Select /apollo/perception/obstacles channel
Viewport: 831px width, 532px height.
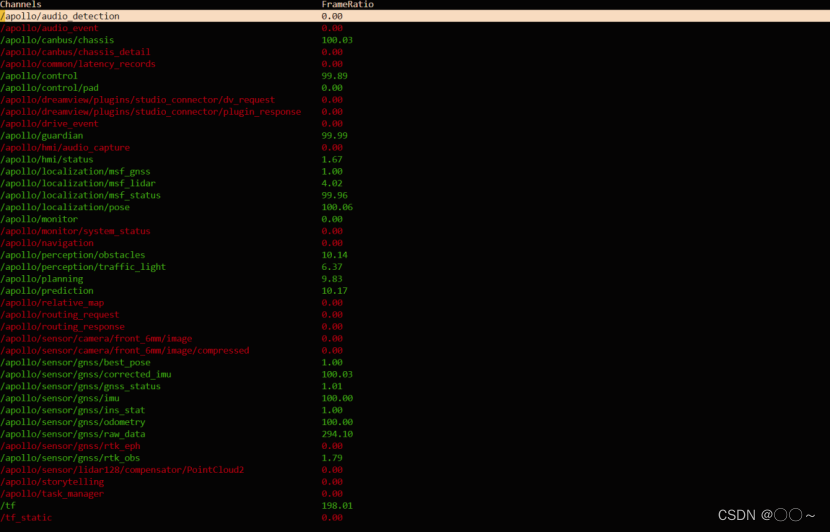pyautogui.click(x=73, y=255)
